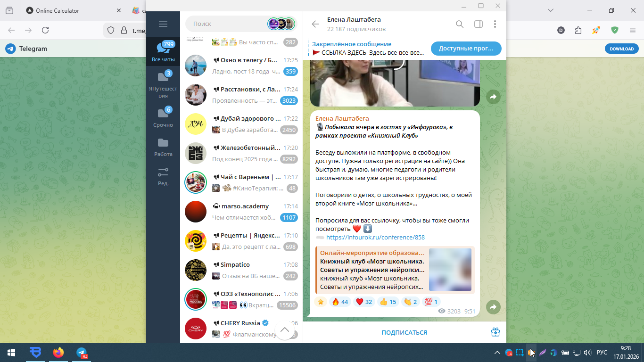The width and height of the screenshot is (644, 362).
Task: Open the marso.academy chat
Action: (241, 211)
